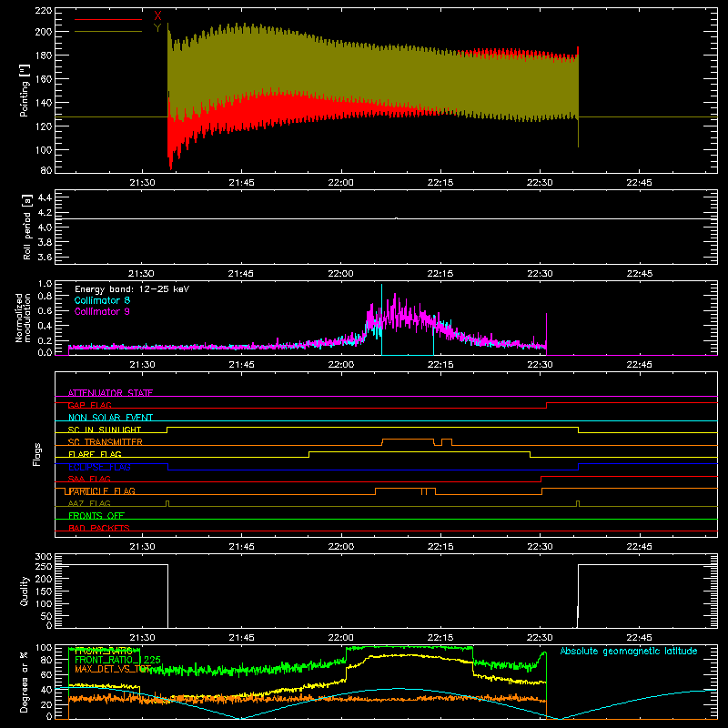Click the "22:30" tick under the modulation plot

[540, 365]
